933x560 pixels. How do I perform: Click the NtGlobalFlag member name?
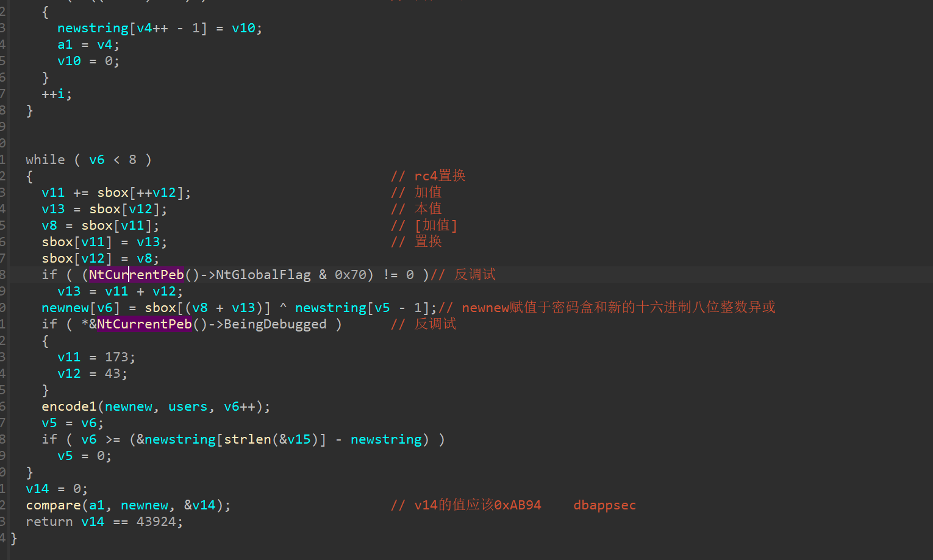[x=263, y=275]
